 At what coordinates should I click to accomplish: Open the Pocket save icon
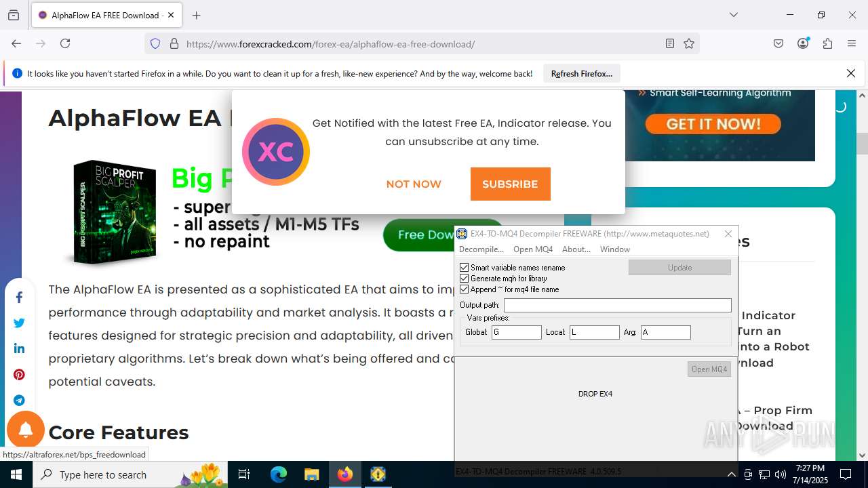pos(778,43)
